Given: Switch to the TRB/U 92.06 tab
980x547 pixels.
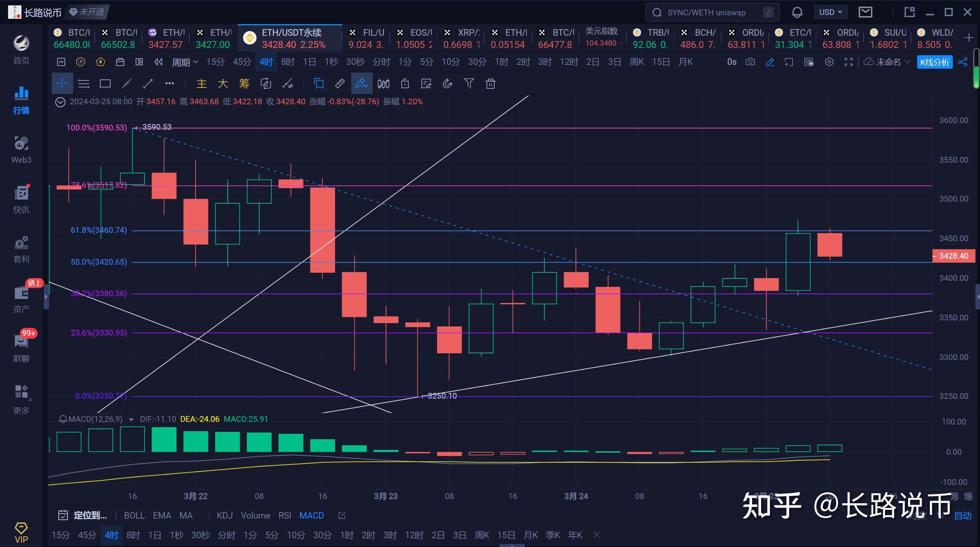Looking at the screenshot, I should click(x=651, y=38).
